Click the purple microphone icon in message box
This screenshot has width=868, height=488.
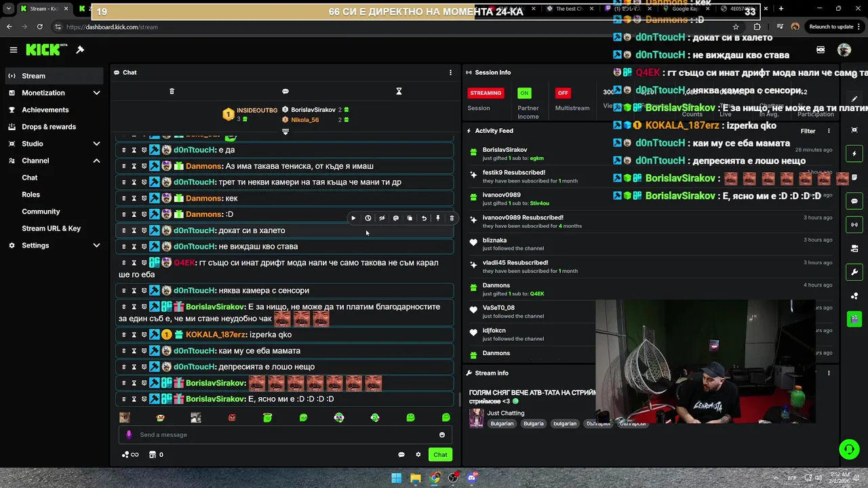point(129,435)
